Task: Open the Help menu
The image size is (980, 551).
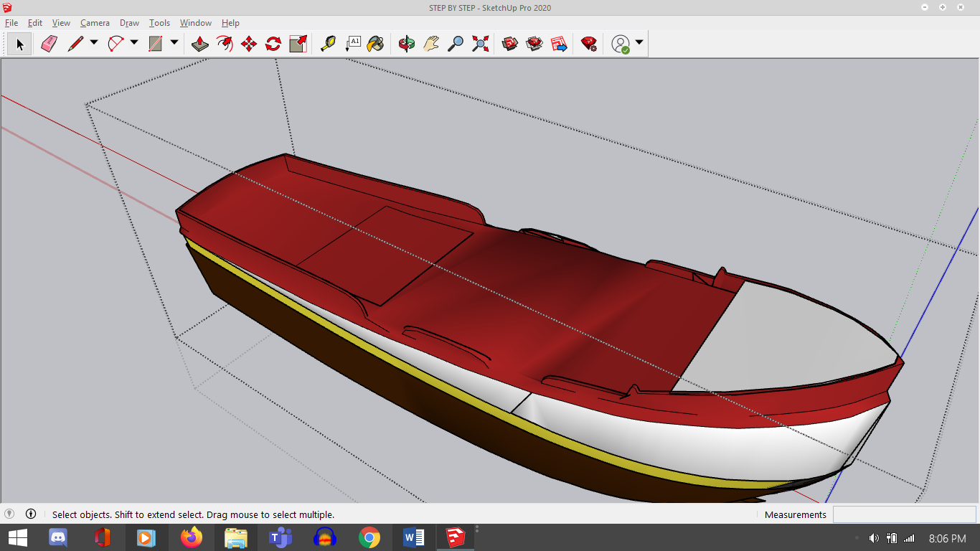Action: point(230,23)
